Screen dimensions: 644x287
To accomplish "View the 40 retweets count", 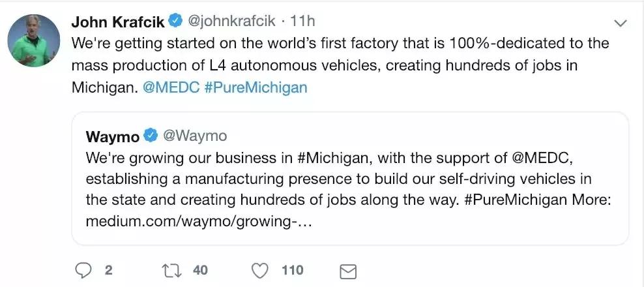I will (199, 270).
